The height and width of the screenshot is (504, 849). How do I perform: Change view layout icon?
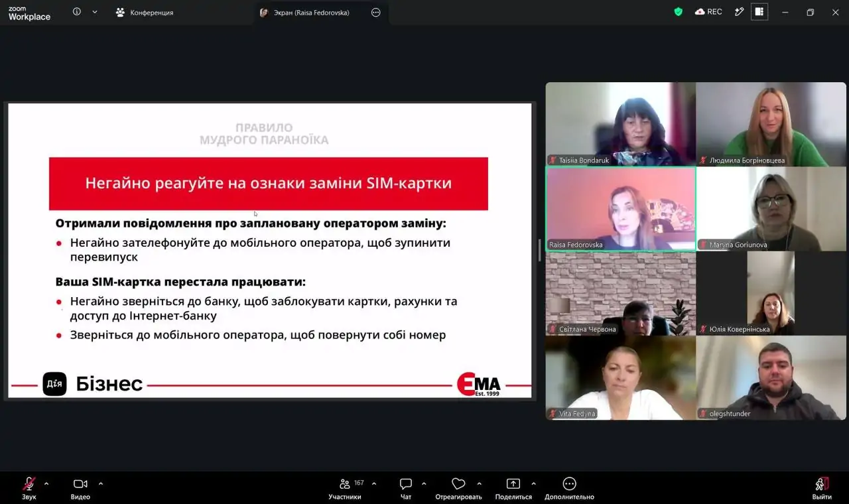click(759, 12)
